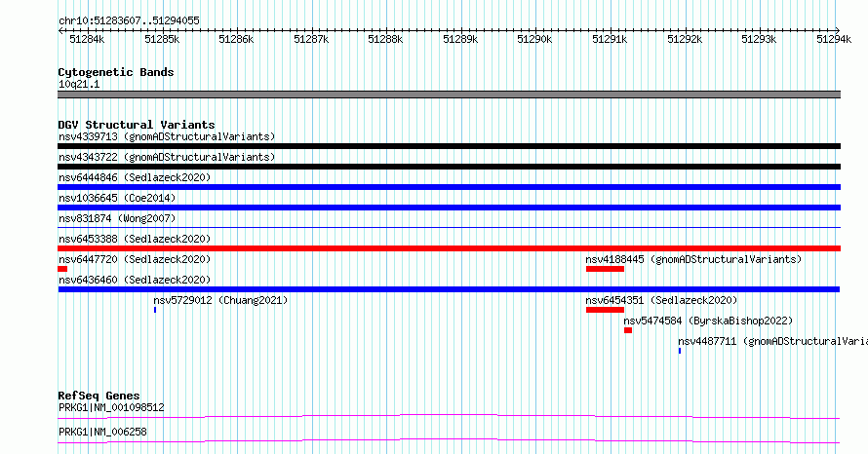Click the 51294k ruler tick label
The image size is (868, 454).
point(834,39)
